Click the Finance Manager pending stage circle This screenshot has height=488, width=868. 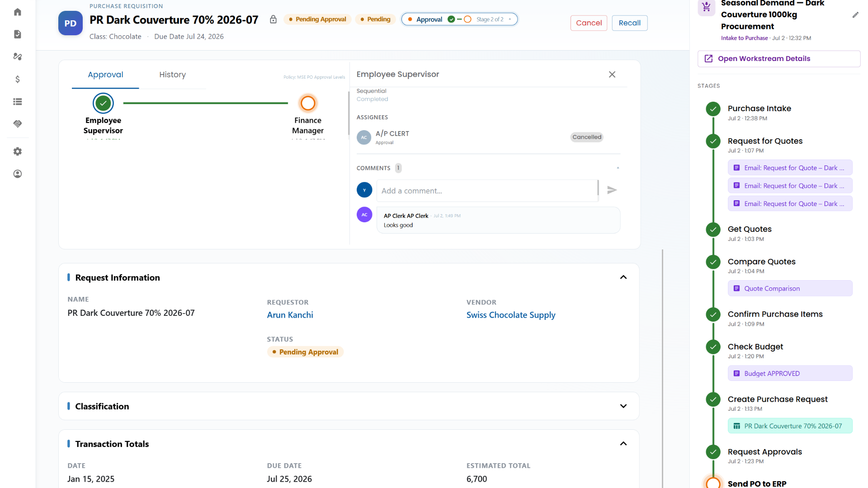coord(308,103)
